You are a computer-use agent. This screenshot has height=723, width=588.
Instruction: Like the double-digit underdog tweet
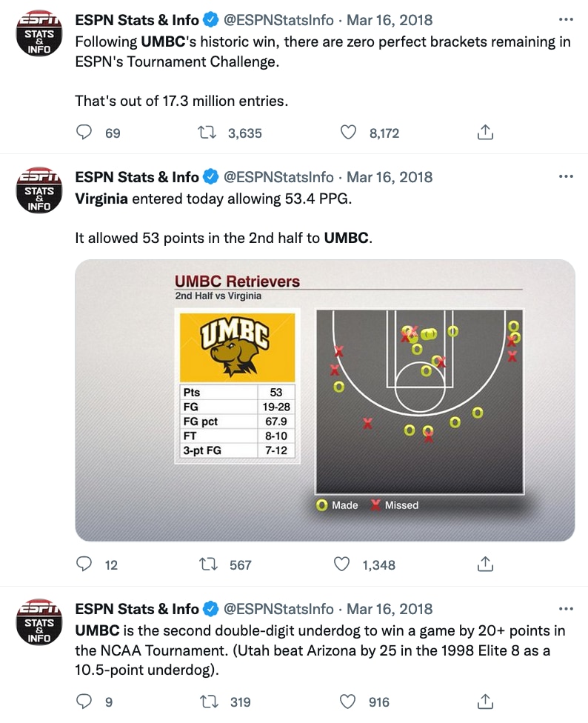348,702
